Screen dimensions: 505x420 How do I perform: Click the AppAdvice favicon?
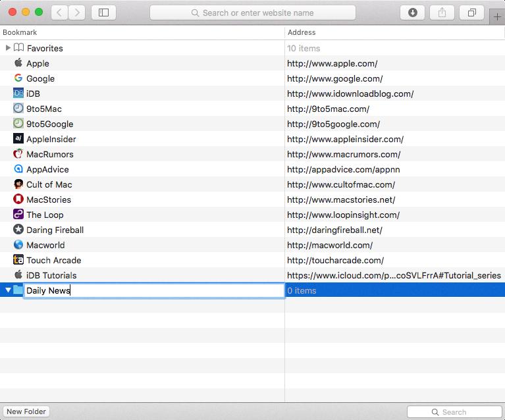[x=18, y=169]
